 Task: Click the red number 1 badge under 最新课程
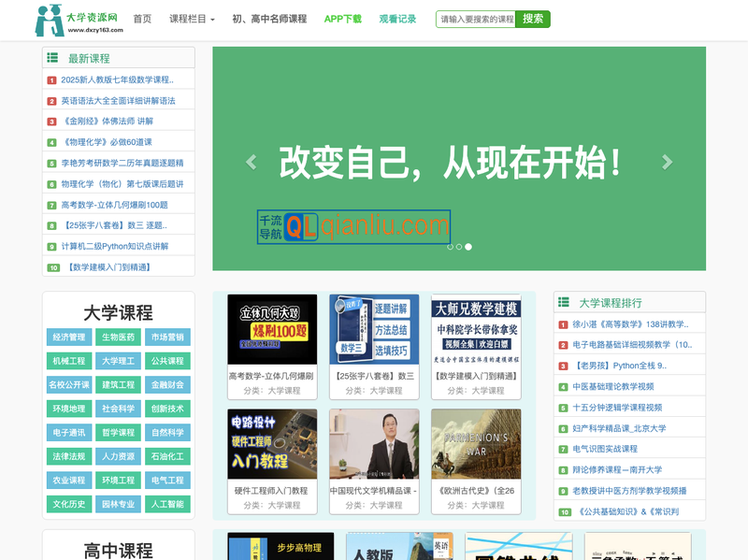pos(50,80)
